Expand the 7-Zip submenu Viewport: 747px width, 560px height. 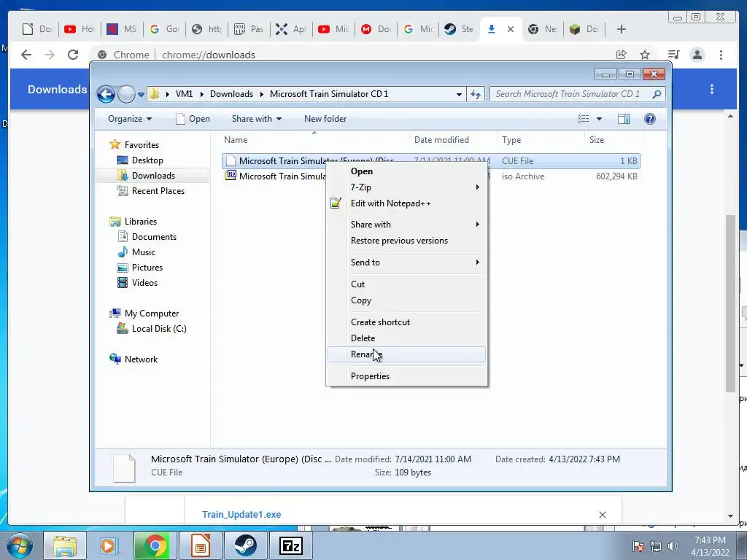click(x=406, y=187)
